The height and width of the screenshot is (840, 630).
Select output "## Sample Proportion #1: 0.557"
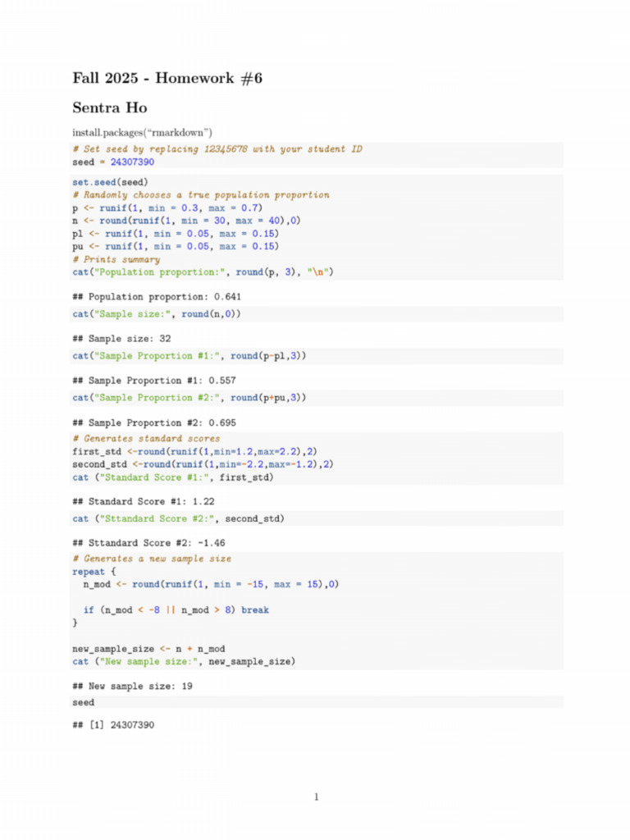coord(154,381)
